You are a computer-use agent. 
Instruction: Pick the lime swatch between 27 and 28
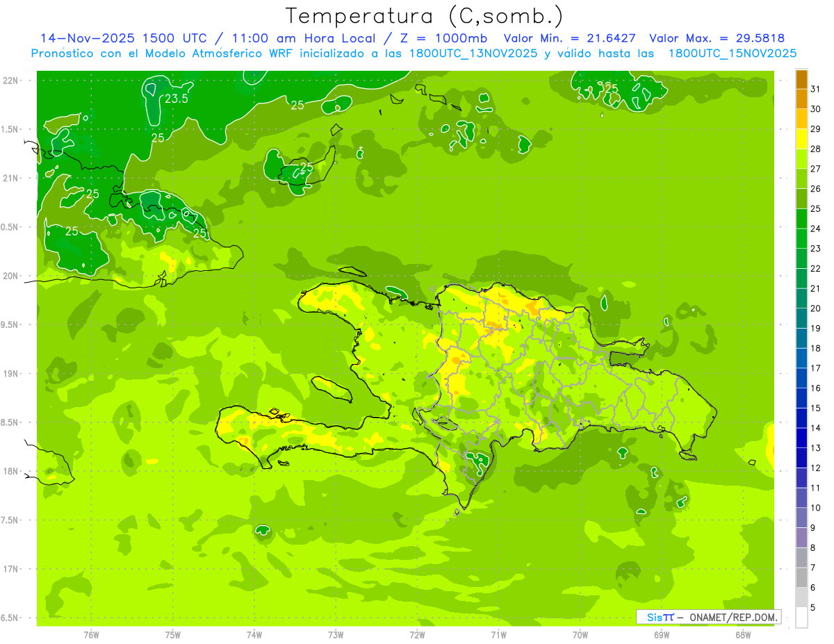click(801, 159)
